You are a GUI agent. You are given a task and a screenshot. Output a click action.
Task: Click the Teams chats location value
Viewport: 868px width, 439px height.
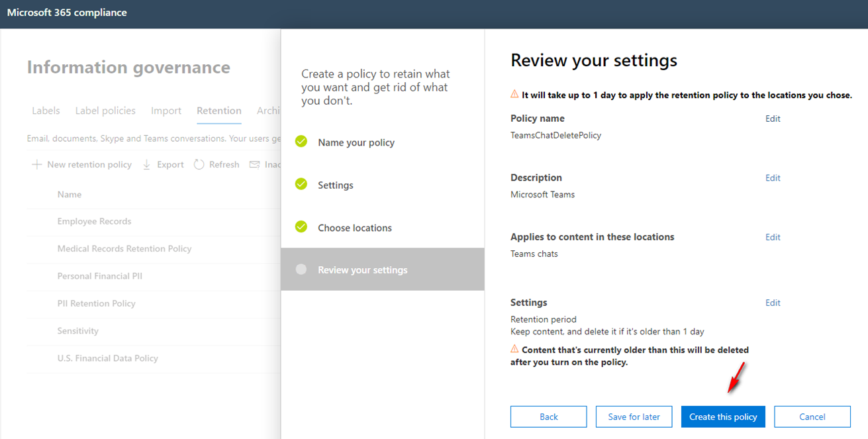coord(534,254)
